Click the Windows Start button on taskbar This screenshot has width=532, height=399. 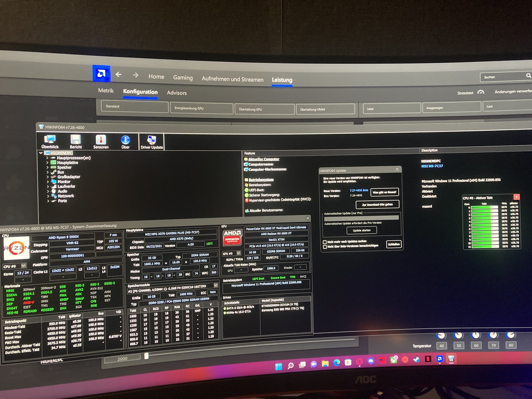coord(278,367)
